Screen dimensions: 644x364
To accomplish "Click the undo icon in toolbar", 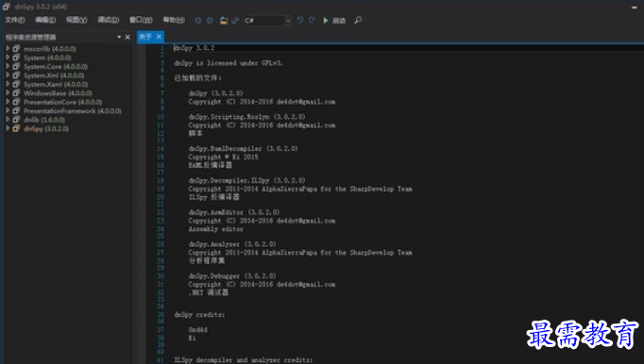I will (x=300, y=20).
